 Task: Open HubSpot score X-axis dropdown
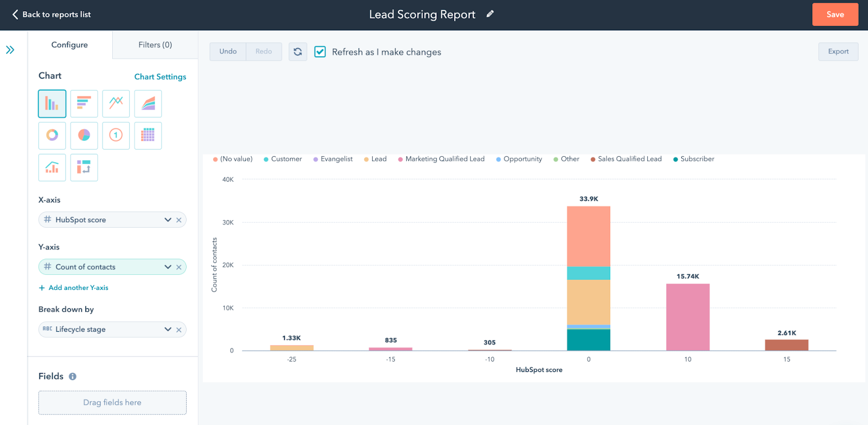click(168, 220)
